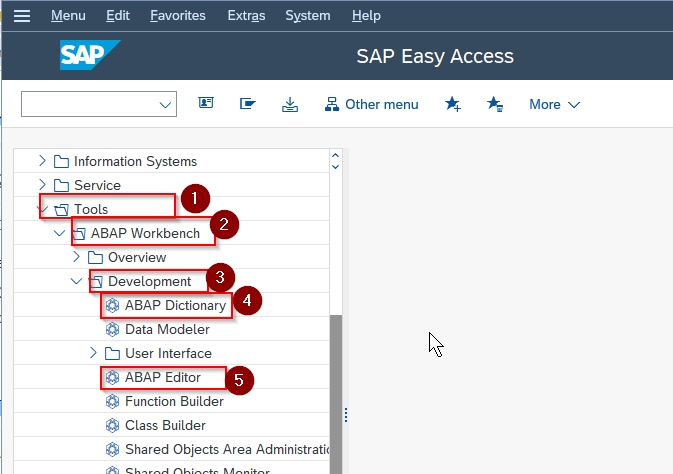
Task: Select the Class Builder tree entry
Action: coord(165,425)
